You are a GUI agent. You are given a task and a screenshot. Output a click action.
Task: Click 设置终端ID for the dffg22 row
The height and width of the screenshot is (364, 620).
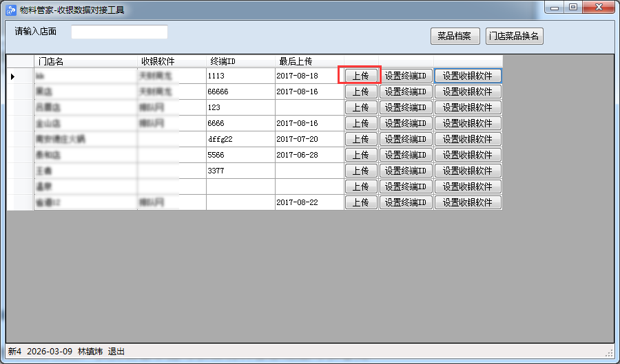(406, 139)
